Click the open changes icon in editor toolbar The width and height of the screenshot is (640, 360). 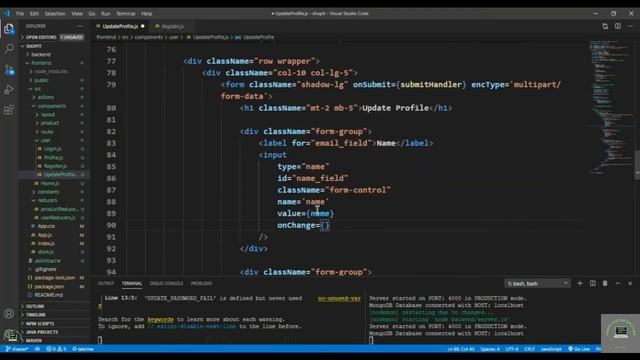click(x=605, y=26)
